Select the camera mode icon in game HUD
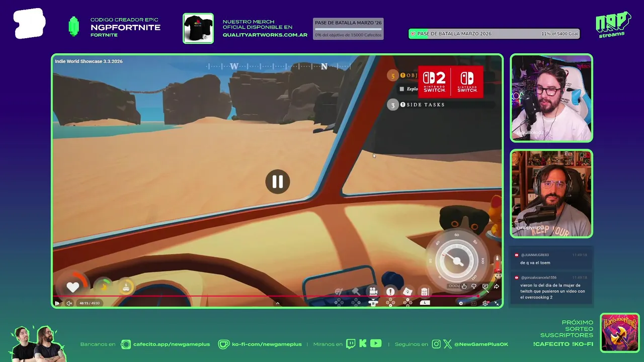 (373, 292)
